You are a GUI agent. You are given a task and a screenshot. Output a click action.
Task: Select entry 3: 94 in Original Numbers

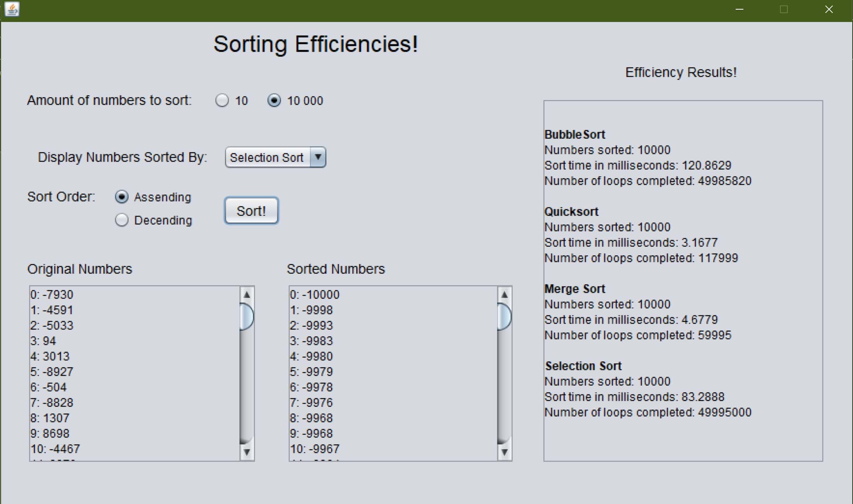(x=43, y=341)
